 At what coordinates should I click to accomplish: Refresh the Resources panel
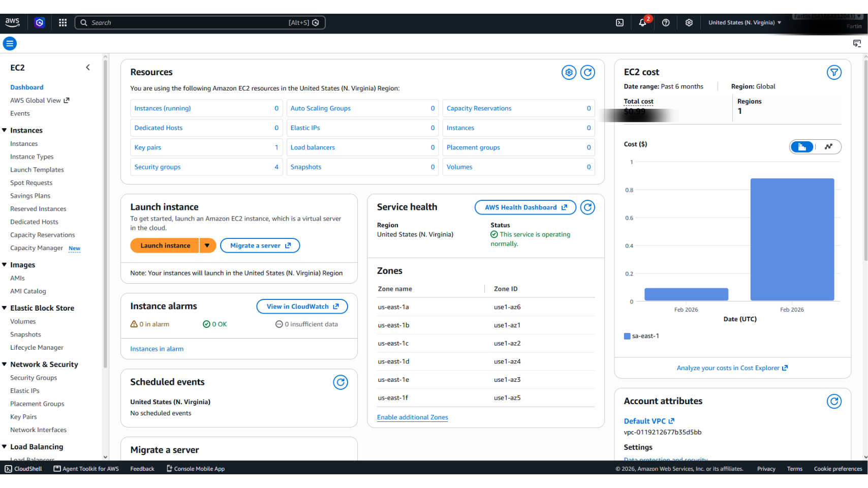pyautogui.click(x=588, y=73)
